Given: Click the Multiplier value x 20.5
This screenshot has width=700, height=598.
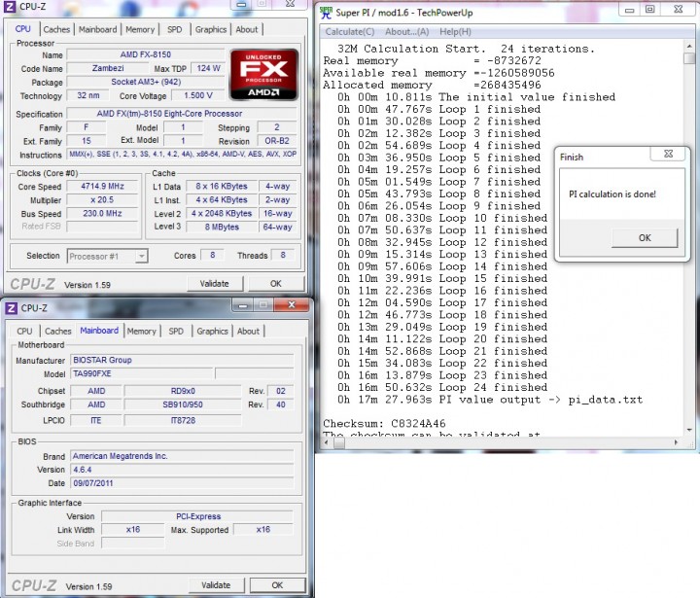Looking at the screenshot, I should pyautogui.click(x=102, y=200).
